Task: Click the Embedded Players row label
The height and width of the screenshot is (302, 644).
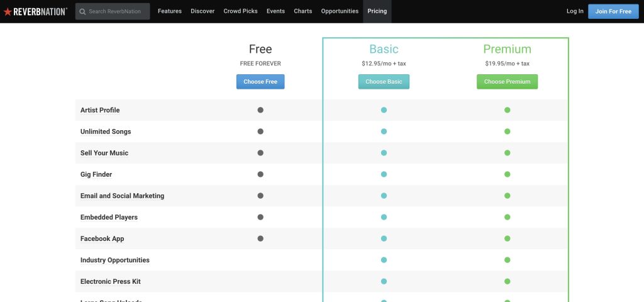Action: coord(109,217)
